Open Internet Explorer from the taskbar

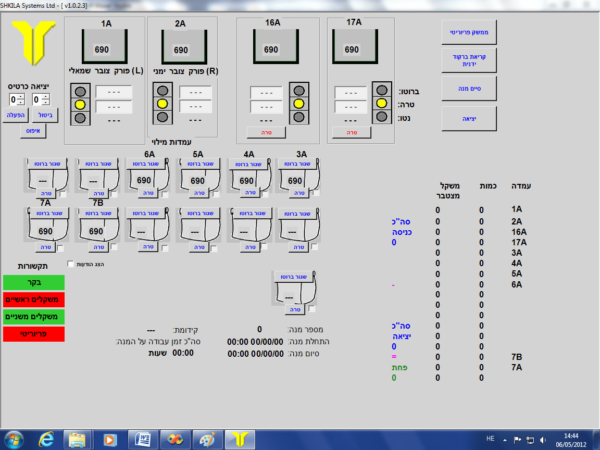(x=46, y=438)
